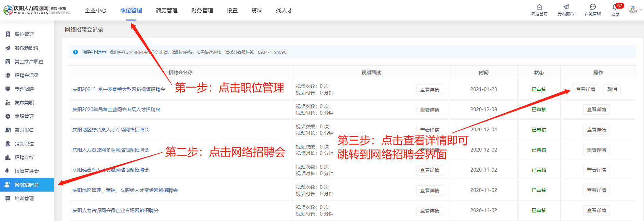The height and width of the screenshot is (221, 644).
Task: Click 猎头职位 sidebar icon
Action: point(8,144)
